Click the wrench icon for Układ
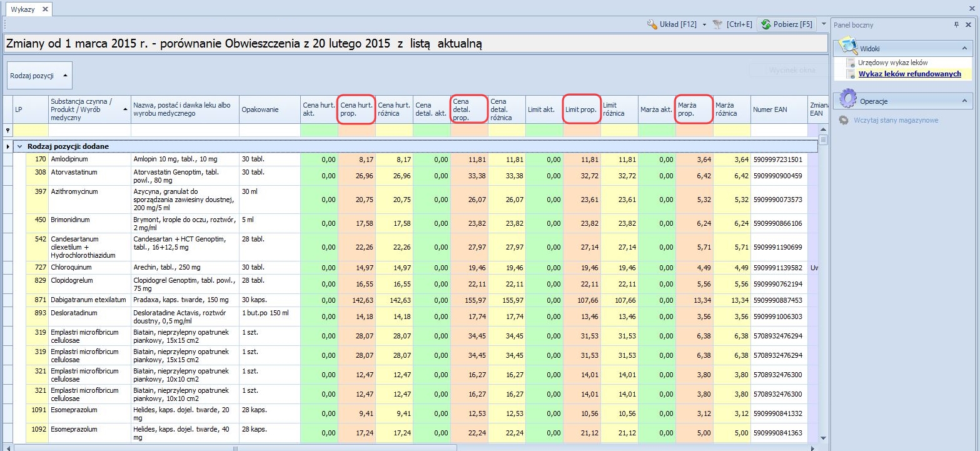980x451 pixels. coord(653,24)
